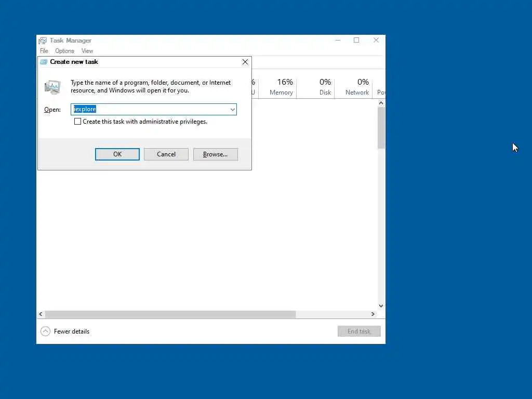Close the Create new task dialog
Screen dimensions: 532x399
tap(245, 62)
